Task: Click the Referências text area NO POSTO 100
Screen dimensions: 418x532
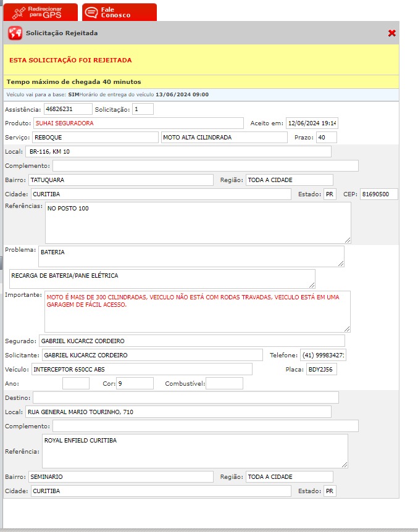Action: pos(198,223)
